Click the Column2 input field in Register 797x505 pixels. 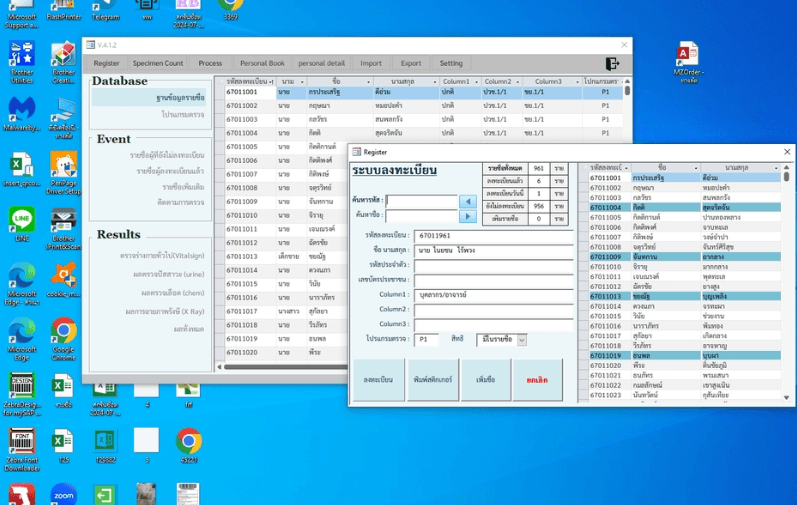[x=494, y=309]
